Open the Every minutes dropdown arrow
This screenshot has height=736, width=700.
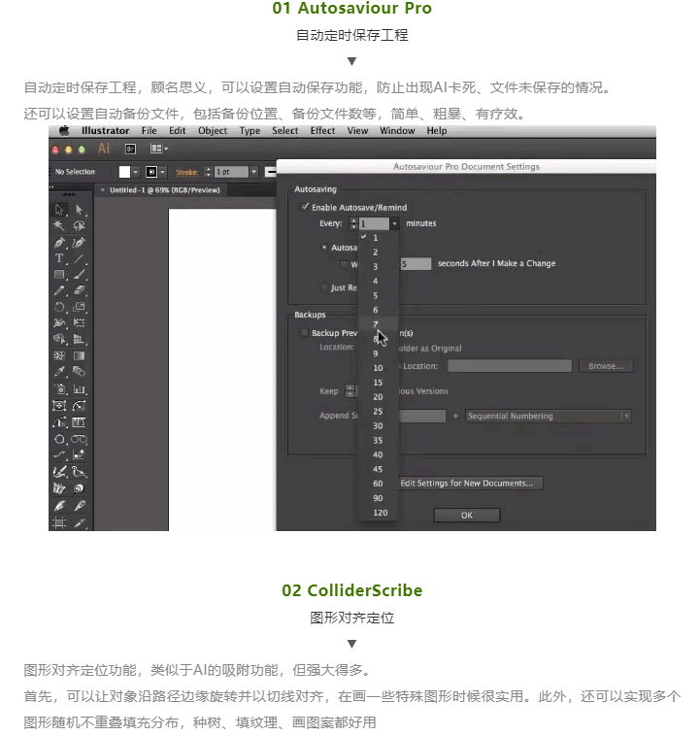coord(395,224)
